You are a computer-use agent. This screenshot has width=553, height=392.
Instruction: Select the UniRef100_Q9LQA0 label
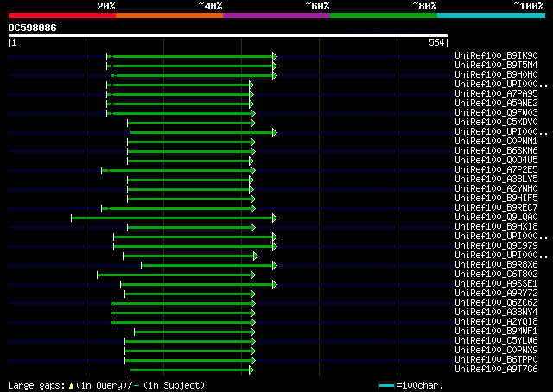(x=496, y=218)
